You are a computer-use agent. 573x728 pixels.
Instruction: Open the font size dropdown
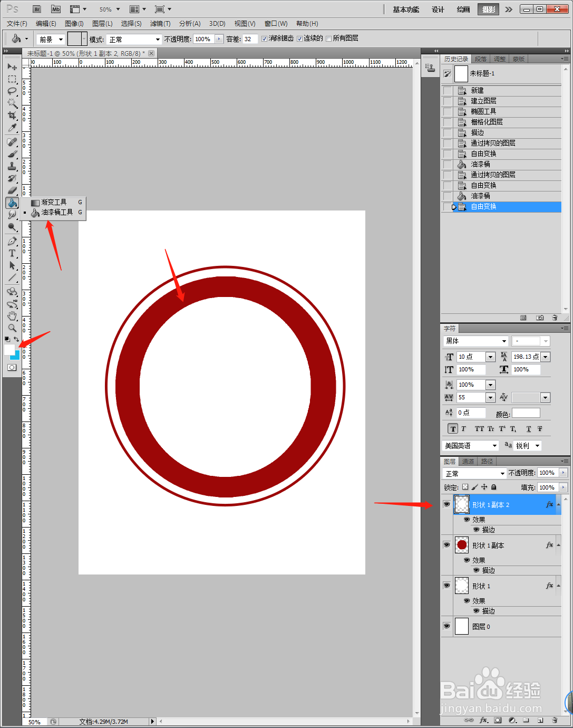tap(490, 357)
